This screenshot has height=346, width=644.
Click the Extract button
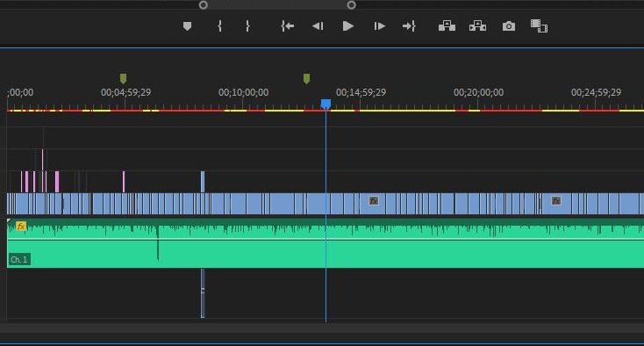click(x=477, y=26)
